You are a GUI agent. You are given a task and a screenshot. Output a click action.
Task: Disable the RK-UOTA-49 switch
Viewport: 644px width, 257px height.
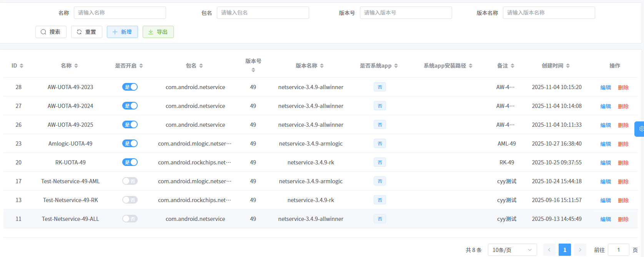click(130, 162)
